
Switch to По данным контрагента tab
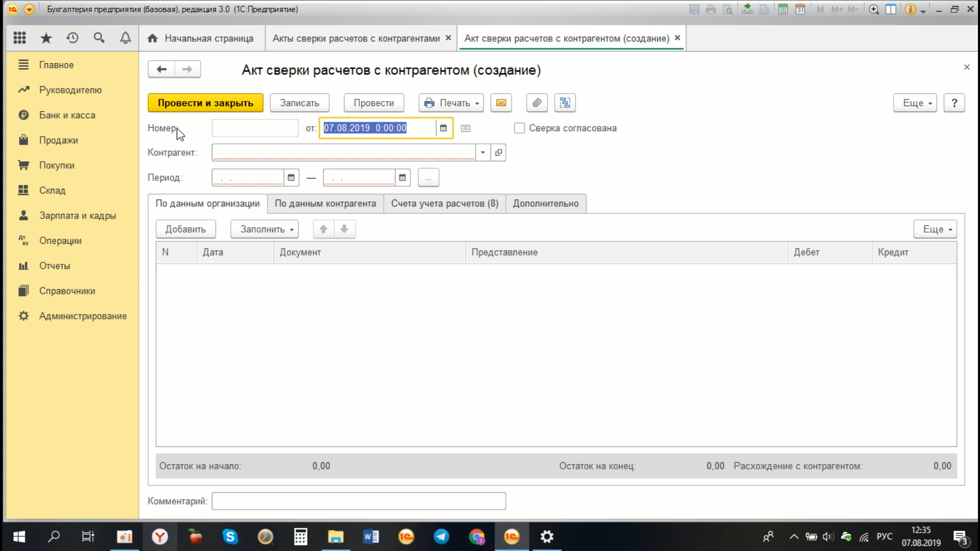click(x=325, y=204)
